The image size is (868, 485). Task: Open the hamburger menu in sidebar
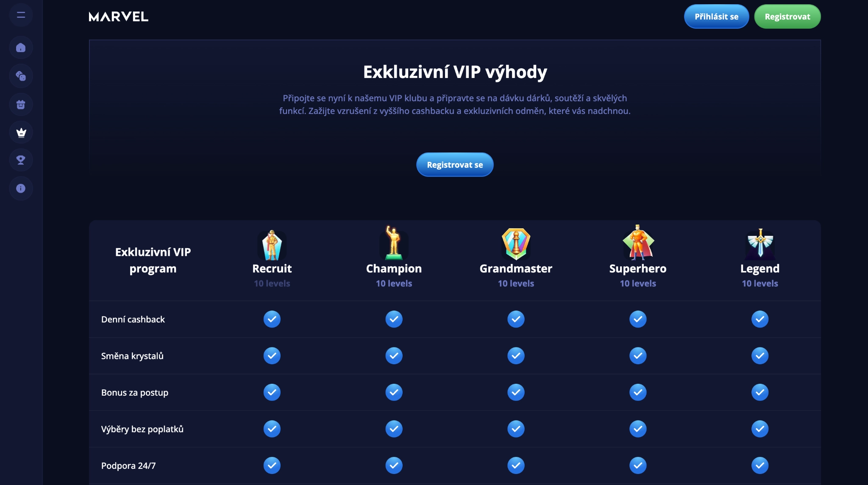21,15
